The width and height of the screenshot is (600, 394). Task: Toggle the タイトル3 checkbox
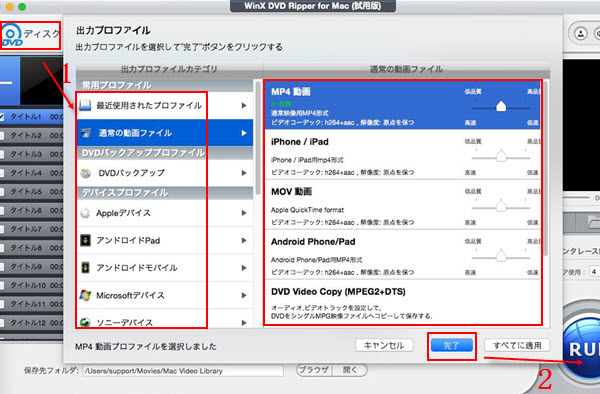[2, 154]
